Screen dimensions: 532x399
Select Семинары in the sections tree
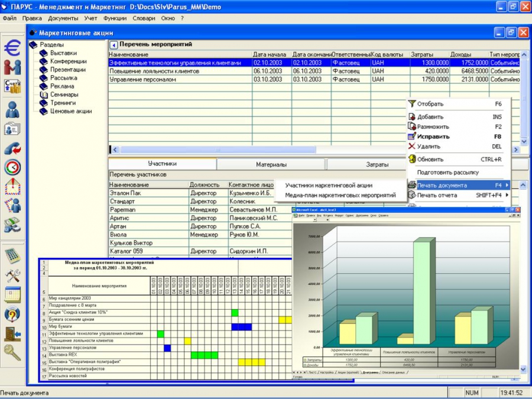64,95
